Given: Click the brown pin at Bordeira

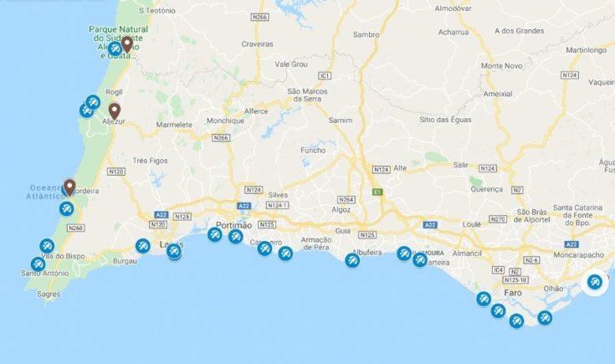Looking at the screenshot, I should pyautogui.click(x=69, y=187).
